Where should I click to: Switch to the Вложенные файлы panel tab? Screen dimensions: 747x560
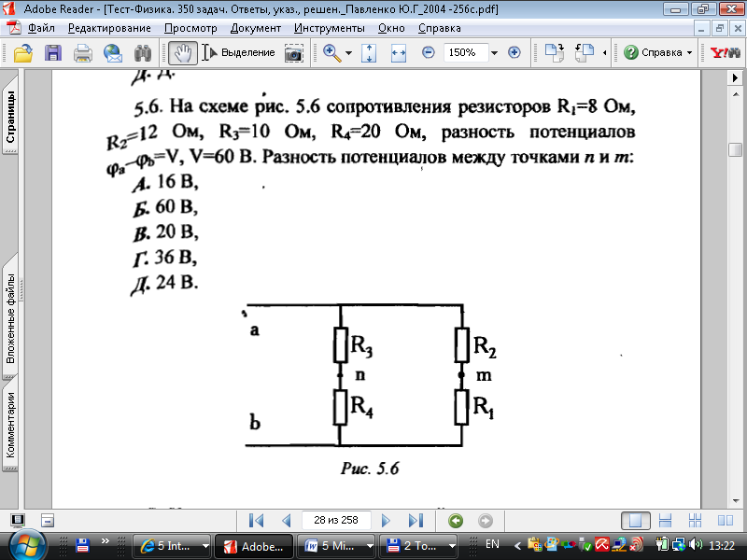point(10,316)
